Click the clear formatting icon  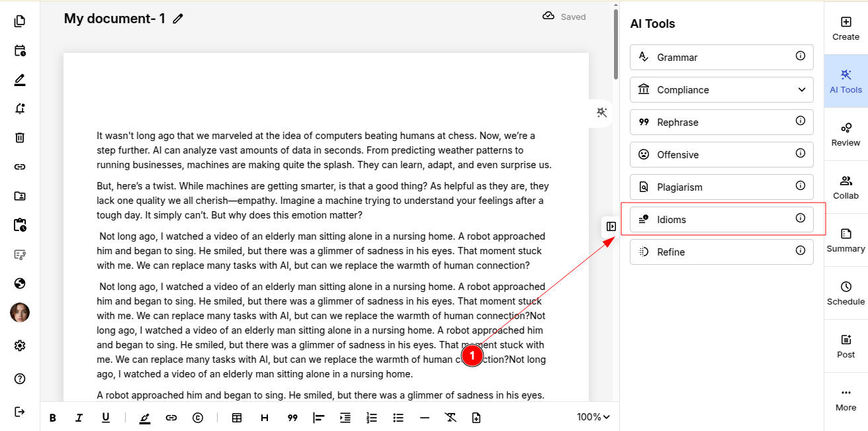[451, 418]
